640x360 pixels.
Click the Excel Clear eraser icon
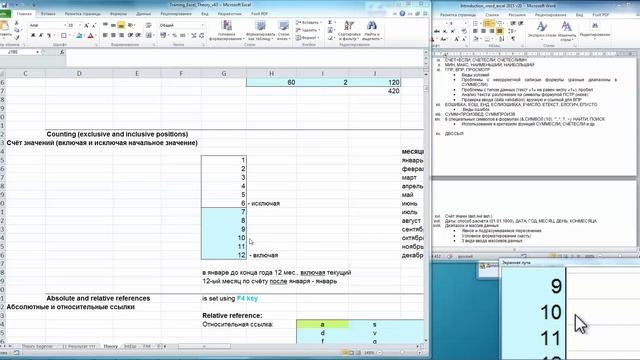(x=330, y=38)
